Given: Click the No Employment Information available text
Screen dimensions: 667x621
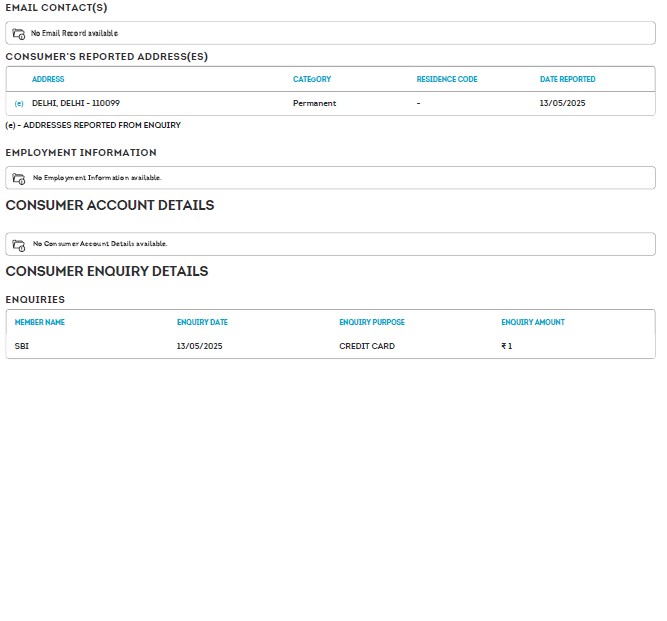Looking at the screenshot, I should (97, 178).
